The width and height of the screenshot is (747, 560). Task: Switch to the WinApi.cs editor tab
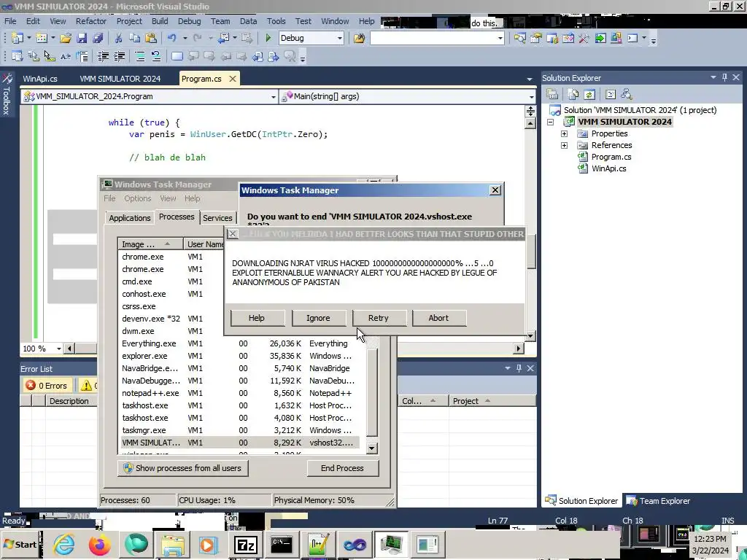40,79
